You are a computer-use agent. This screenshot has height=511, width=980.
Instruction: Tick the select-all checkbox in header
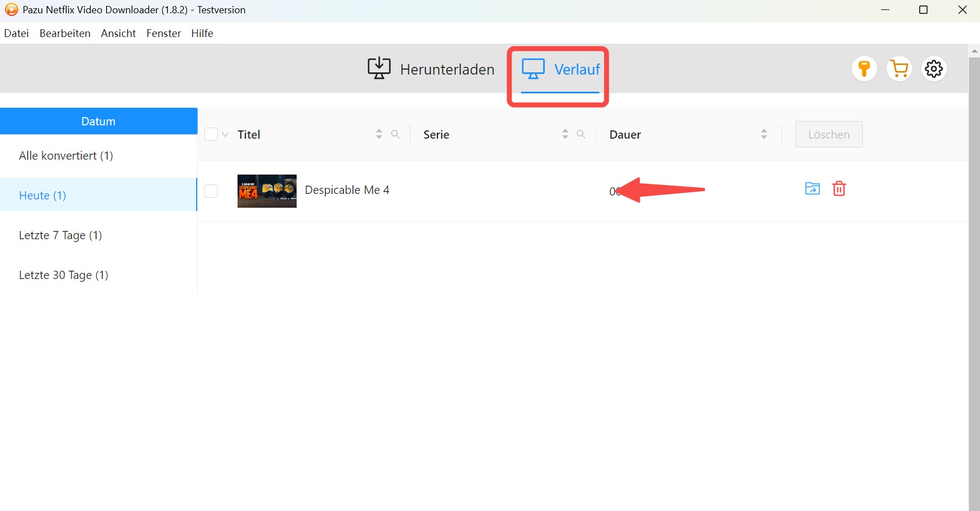211,134
